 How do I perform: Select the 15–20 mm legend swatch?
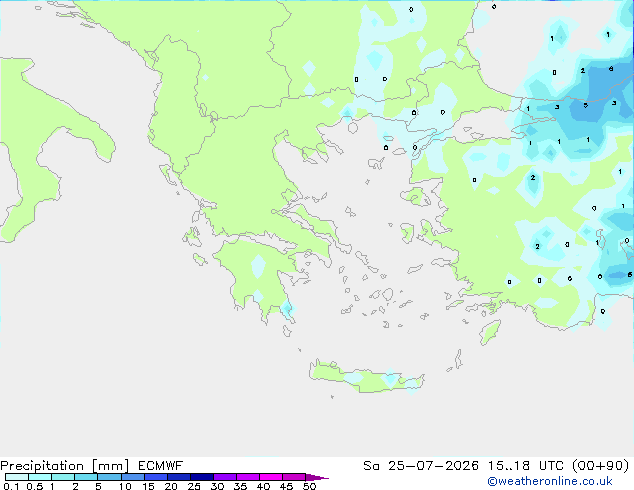(x=156, y=477)
